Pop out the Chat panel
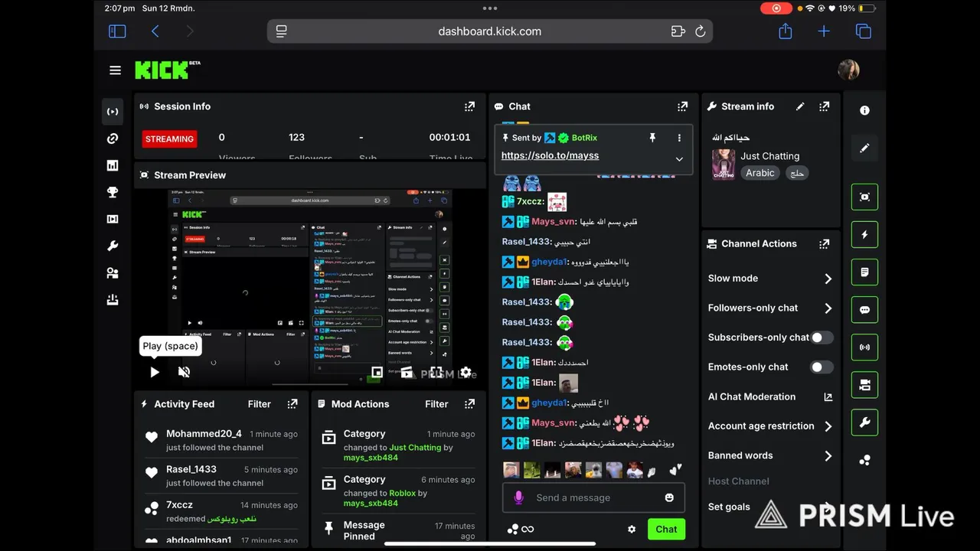This screenshot has width=980, height=551. [682, 106]
